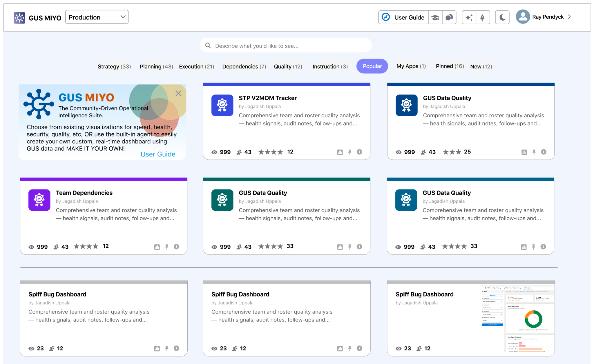This screenshot has height=364, width=594.
Task: Follow the User Guide link in the welcome banner
Action: click(158, 154)
